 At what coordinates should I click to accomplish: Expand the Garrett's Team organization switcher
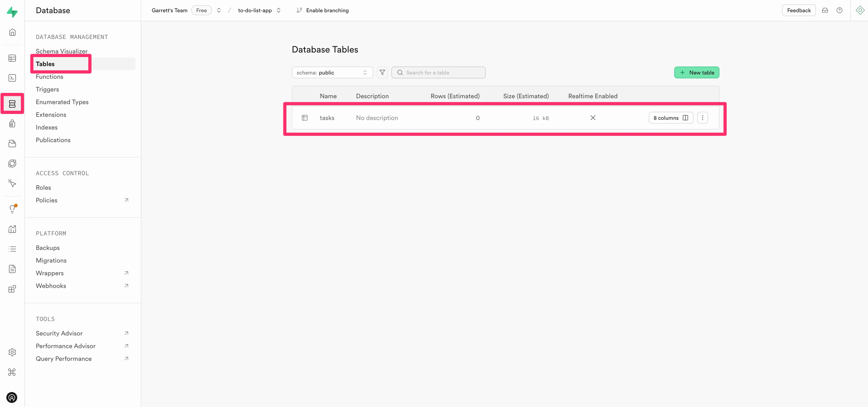tap(219, 10)
